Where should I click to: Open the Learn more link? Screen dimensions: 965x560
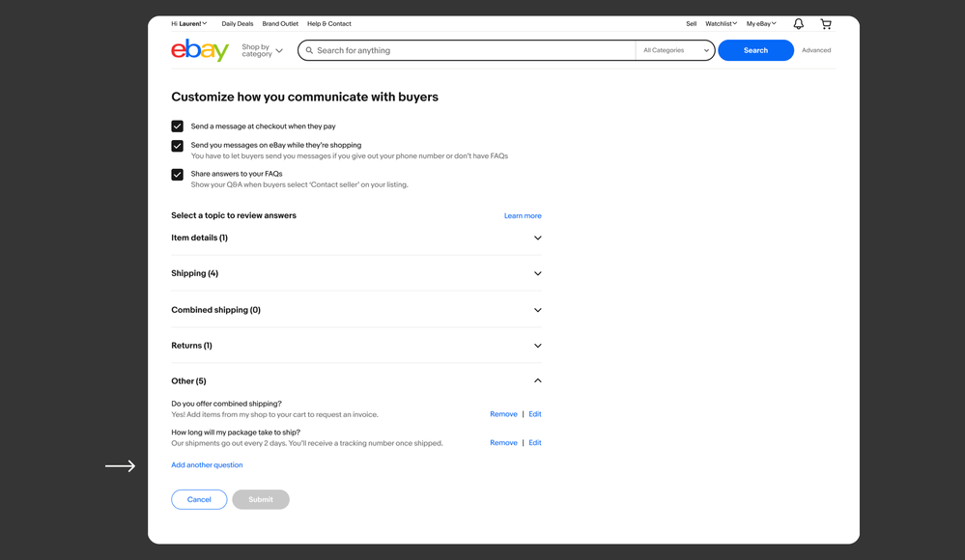coord(523,216)
